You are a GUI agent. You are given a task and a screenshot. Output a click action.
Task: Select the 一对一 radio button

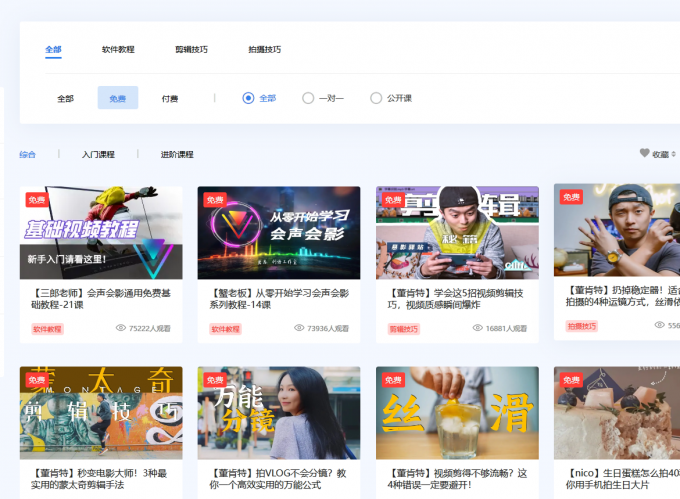pyautogui.click(x=308, y=98)
